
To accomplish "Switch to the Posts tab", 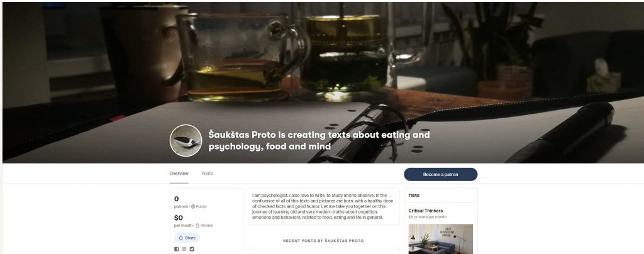I will coord(207,174).
